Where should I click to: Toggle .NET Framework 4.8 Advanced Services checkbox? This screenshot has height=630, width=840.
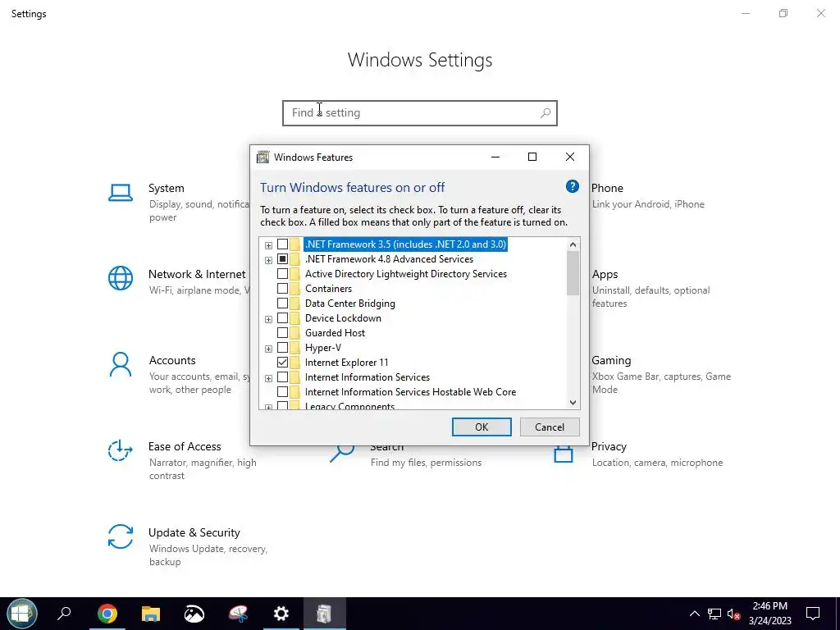(282, 259)
